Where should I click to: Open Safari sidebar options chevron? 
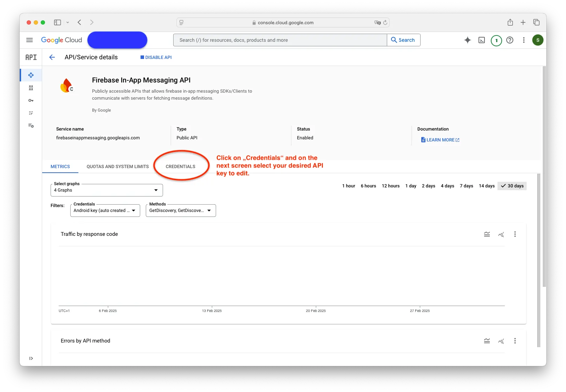pos(68,22)
